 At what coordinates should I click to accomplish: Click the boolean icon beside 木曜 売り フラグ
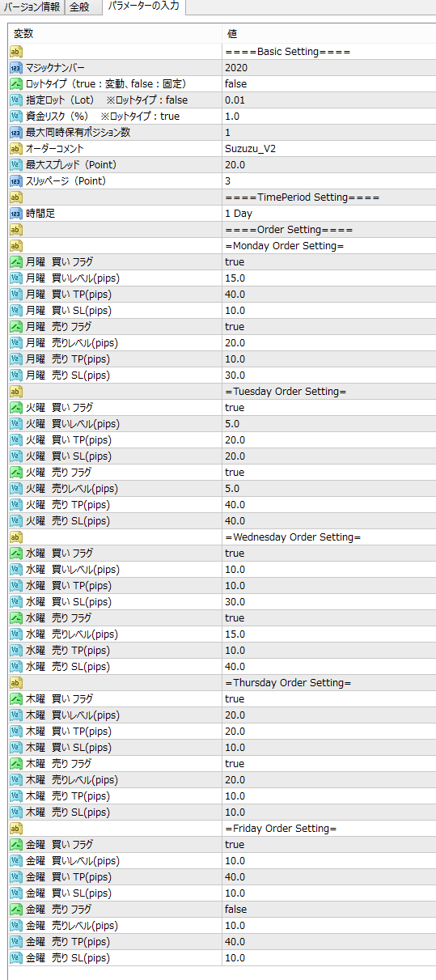[x=16, y=764]
